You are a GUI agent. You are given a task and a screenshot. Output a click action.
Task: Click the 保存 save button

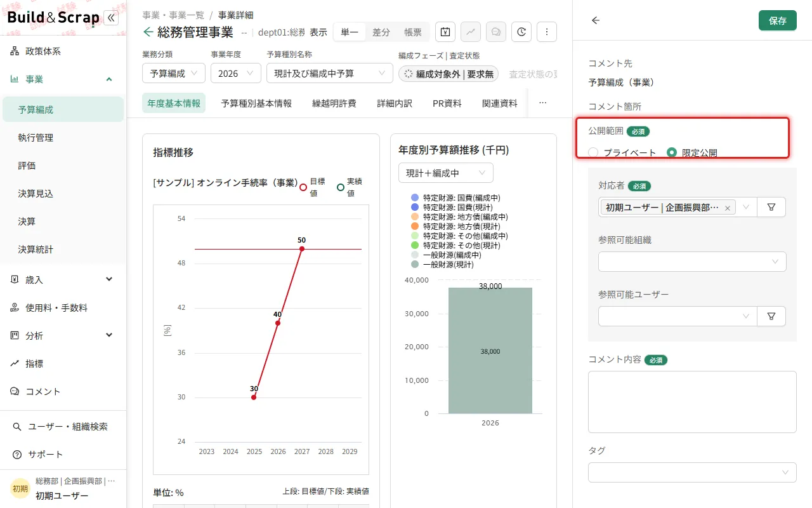tap(778, 20)
